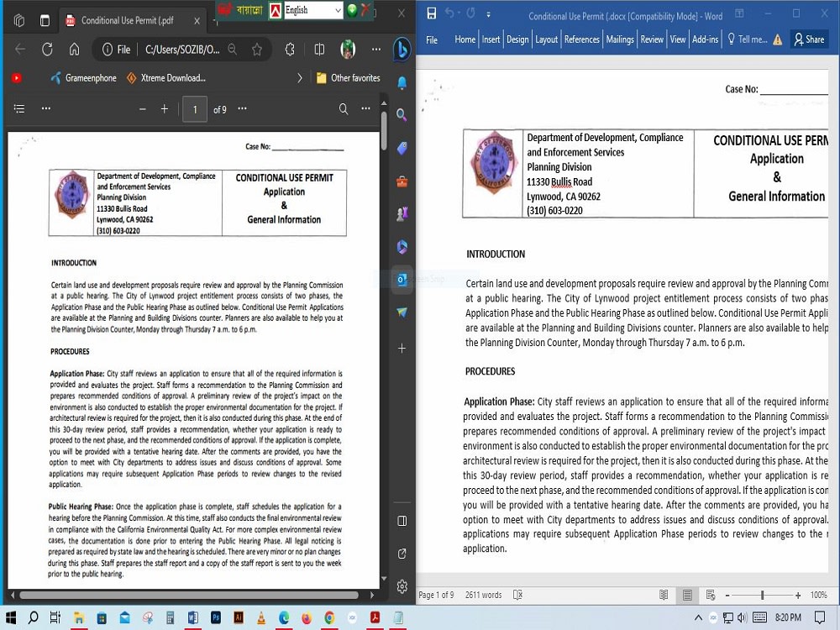The image size is (840, 630).
Task: Share the Word document
Action: tap(809, 39)
